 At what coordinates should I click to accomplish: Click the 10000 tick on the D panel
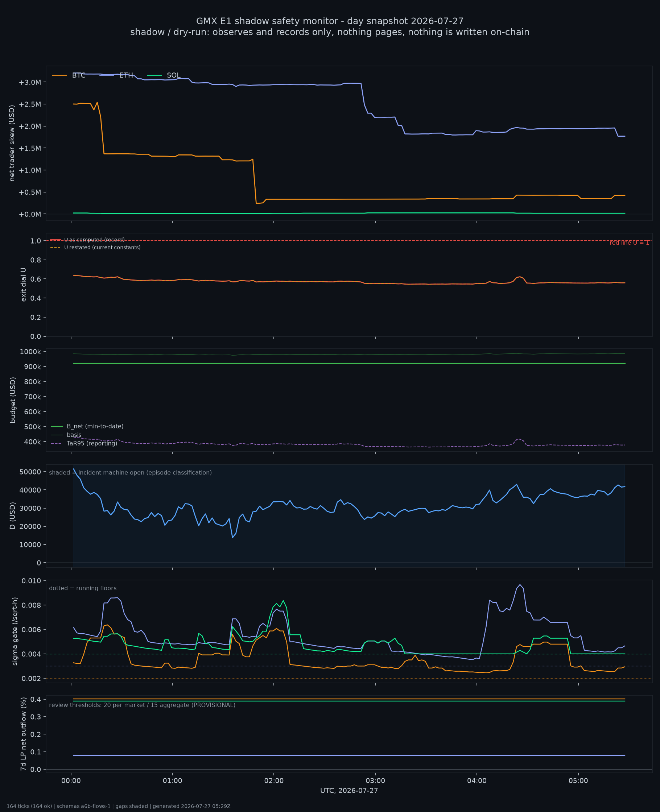30,545
